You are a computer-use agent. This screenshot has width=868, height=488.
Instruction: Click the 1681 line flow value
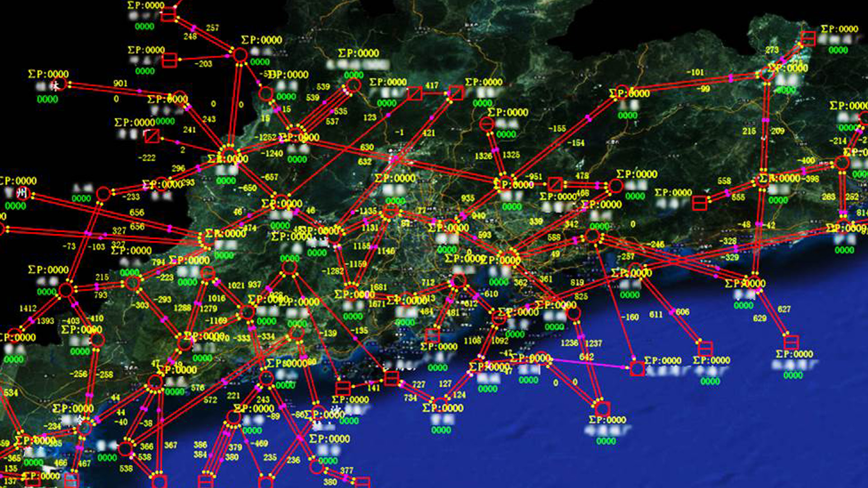tap(378, 287)
